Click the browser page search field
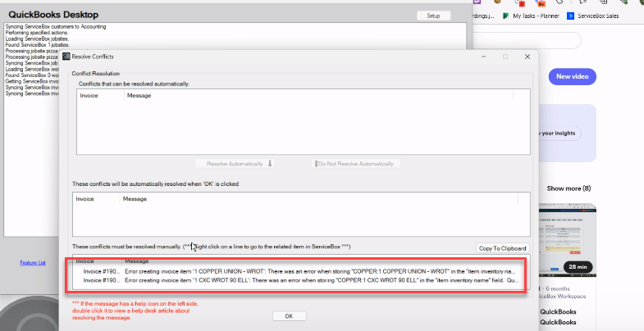644x331 pixels. coord(528,41)
